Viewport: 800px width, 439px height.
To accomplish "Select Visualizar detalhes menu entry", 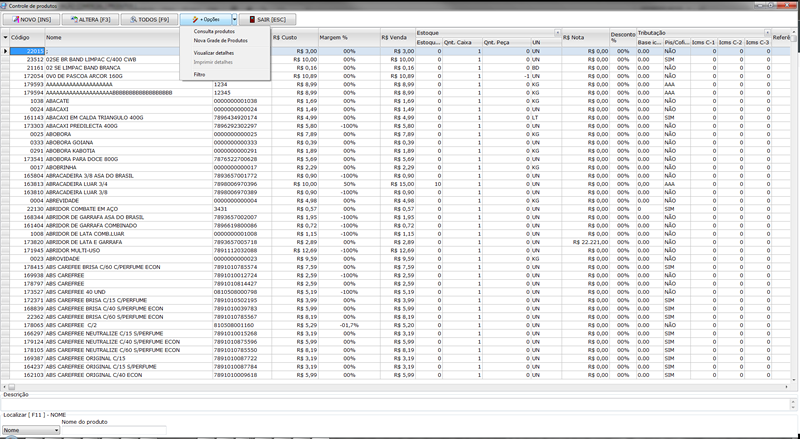I will (213, 51).
